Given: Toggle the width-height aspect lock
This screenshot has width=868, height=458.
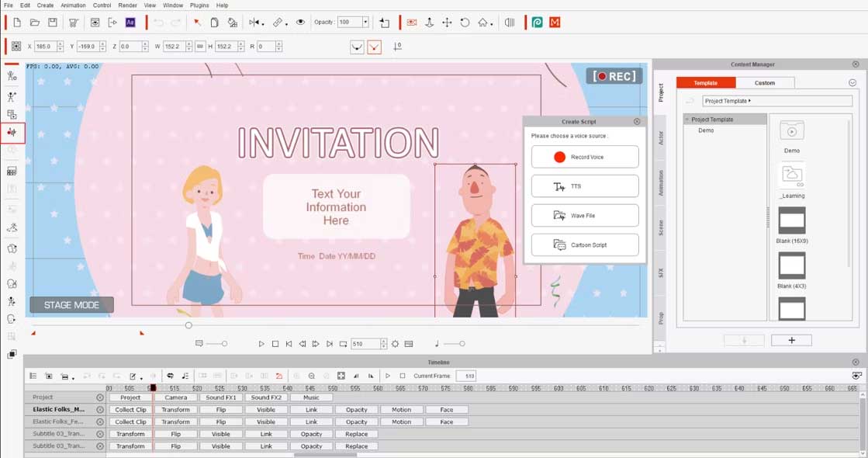Looking at the screenshot, I should coord(200,47).
